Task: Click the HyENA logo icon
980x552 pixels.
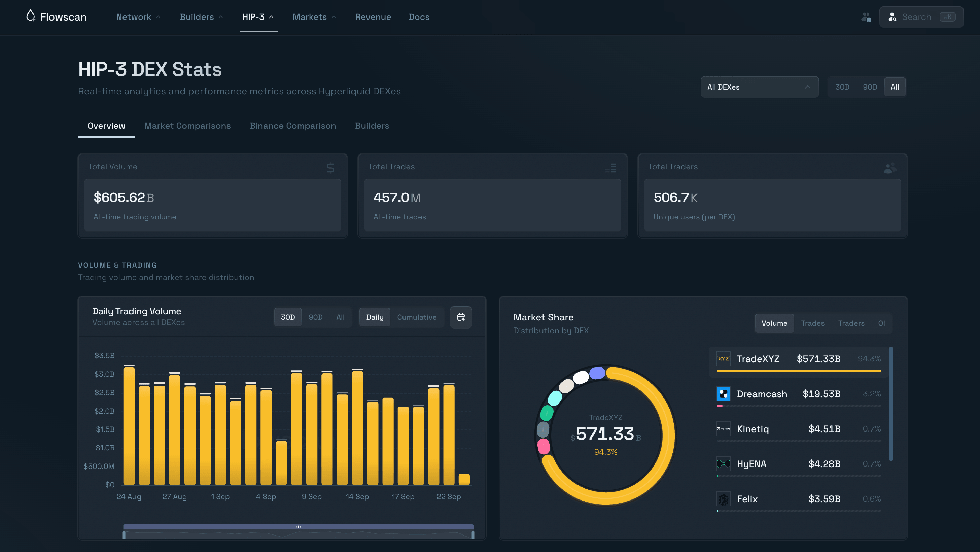Action: coord(723,464)
